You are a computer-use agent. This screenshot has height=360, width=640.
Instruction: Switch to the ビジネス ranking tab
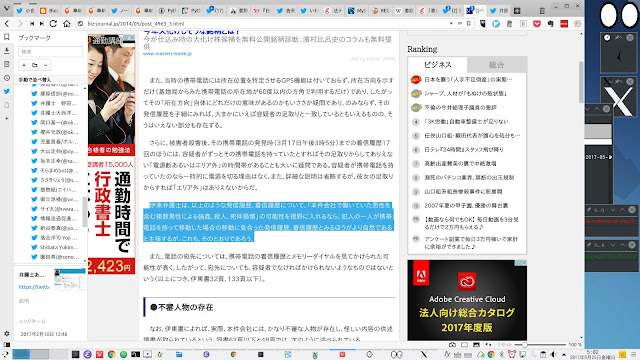438,64
